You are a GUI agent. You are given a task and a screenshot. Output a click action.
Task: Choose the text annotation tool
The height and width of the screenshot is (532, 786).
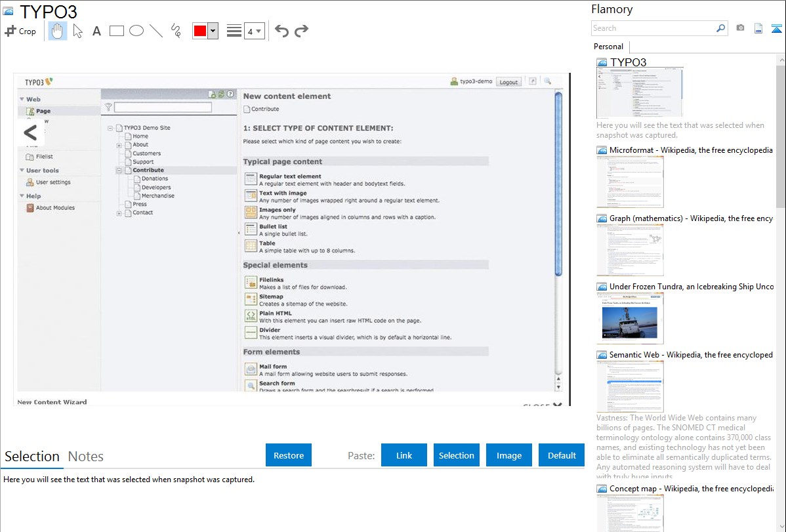pyautogui.click(x=96, y=31)
